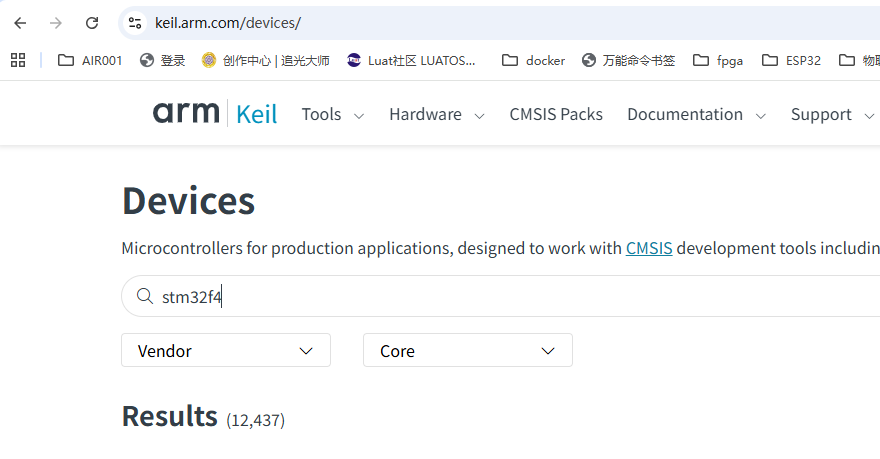Go back to the previous page
Screen dimensions: 880x459
click(x=20, y=23)
